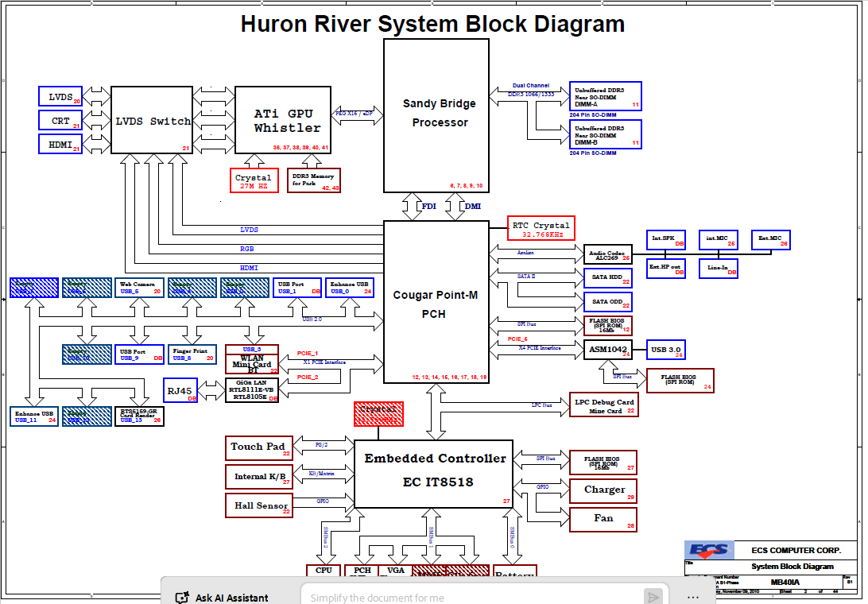The width and height of the screenshot is (868, 604).
Task: Click the RTC Crystal 32.768KHz box
Action: (x=541, y=228)
